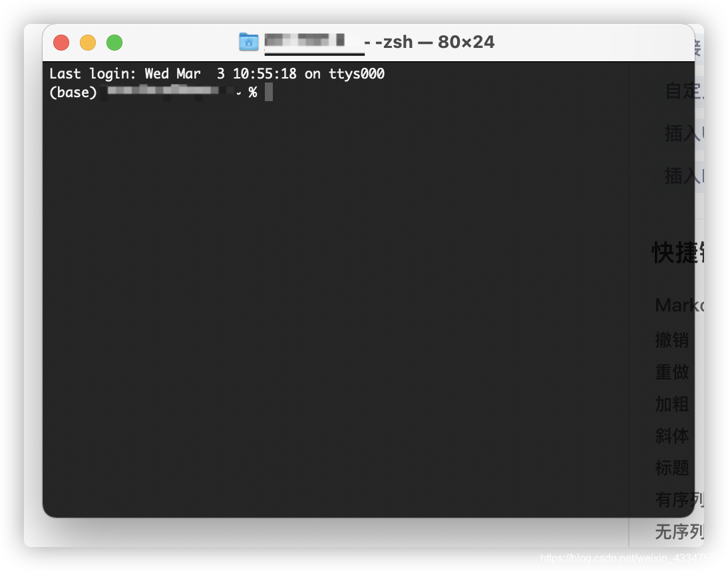The width and height of the screenshot is (728, 571).
Task: Click '撤销' in the background editor list
Action: point(672,340)
